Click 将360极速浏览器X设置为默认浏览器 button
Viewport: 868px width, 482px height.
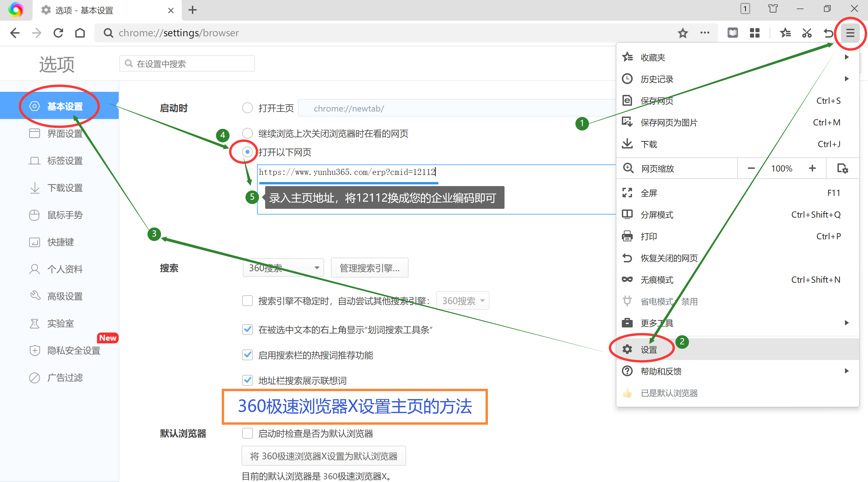[x=323, y=456]
